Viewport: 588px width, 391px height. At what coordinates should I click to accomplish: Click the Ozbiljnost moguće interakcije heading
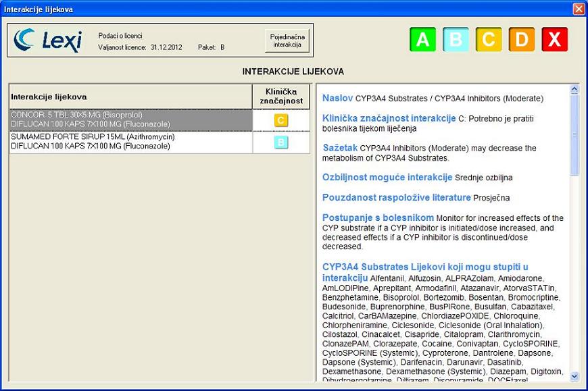coord(387,177)
